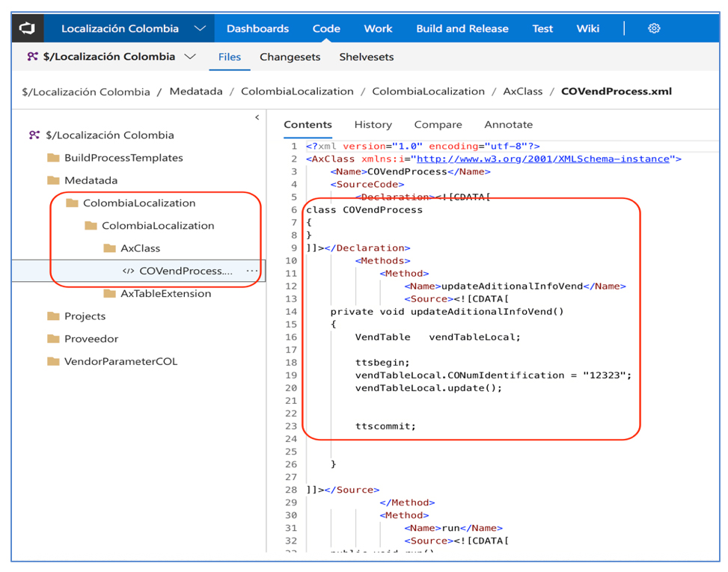Open the w3.org XMLSchema-instance link
Image resolution: width=728 pixels, height=572 pixels.
(542, 159)
